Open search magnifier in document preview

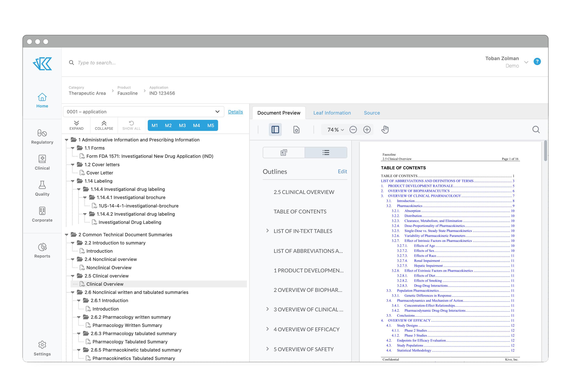click(x=536, y=130)
